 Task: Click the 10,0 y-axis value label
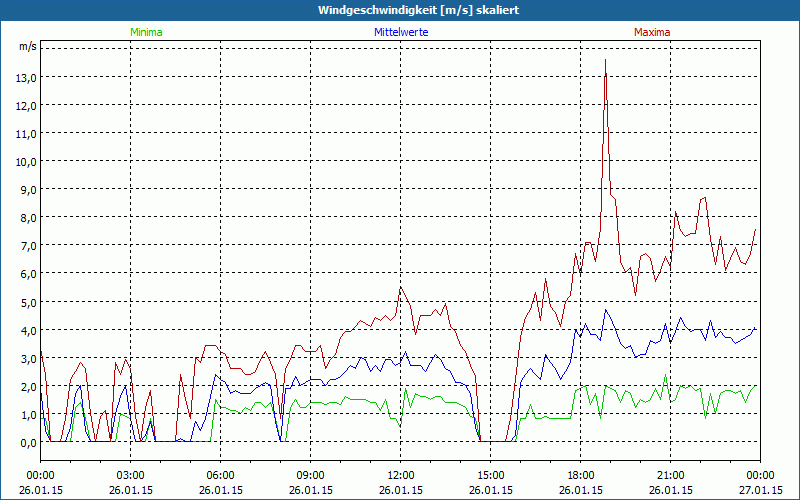coord(24,161)
